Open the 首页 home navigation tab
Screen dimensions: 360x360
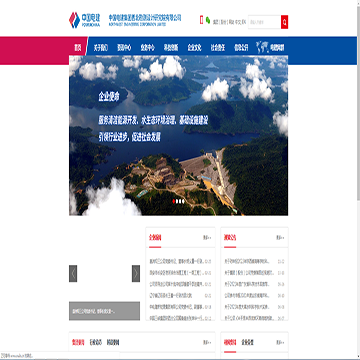[78, 48]
